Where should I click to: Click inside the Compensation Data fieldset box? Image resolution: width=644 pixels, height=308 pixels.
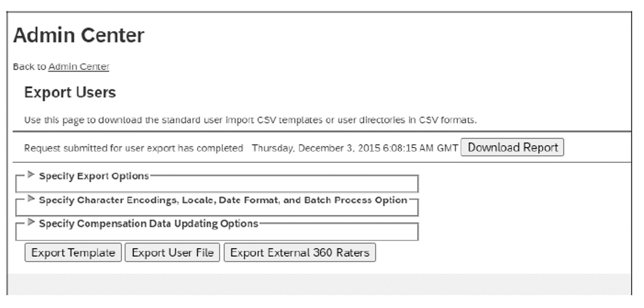217,233
